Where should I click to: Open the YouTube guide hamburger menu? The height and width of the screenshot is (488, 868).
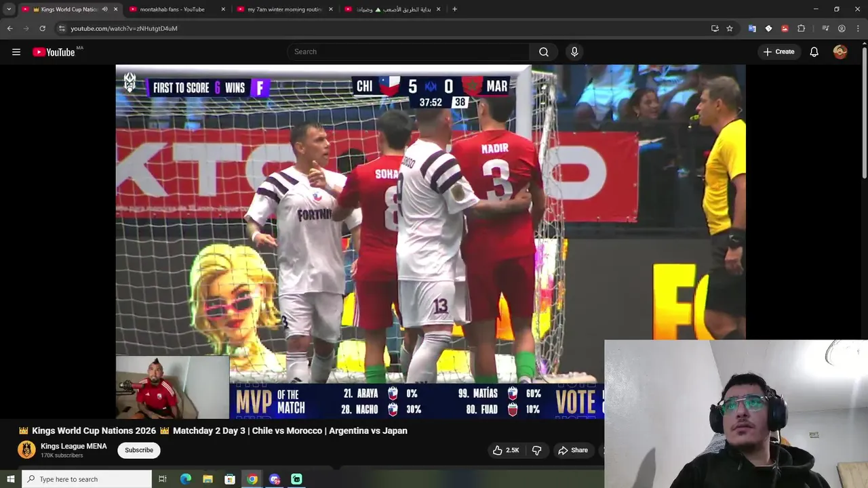[16, 52]
